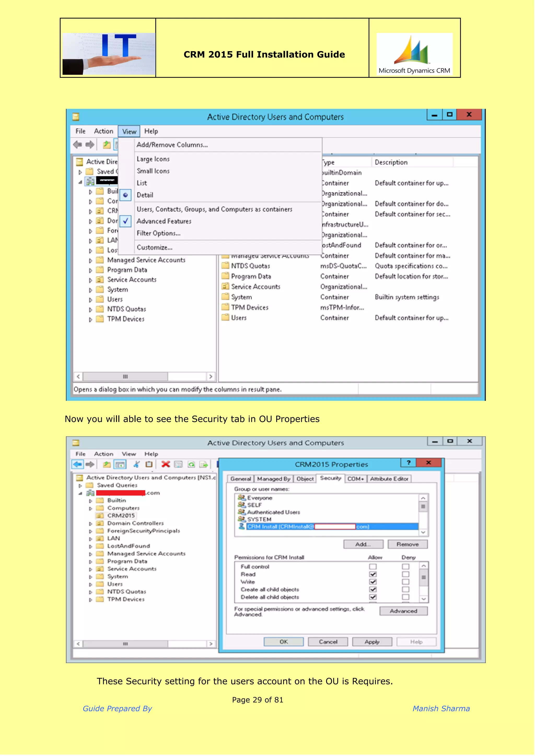
Task: Expand the Saved Queries node behind CRM2015 Properties
Action: point(80,486)
